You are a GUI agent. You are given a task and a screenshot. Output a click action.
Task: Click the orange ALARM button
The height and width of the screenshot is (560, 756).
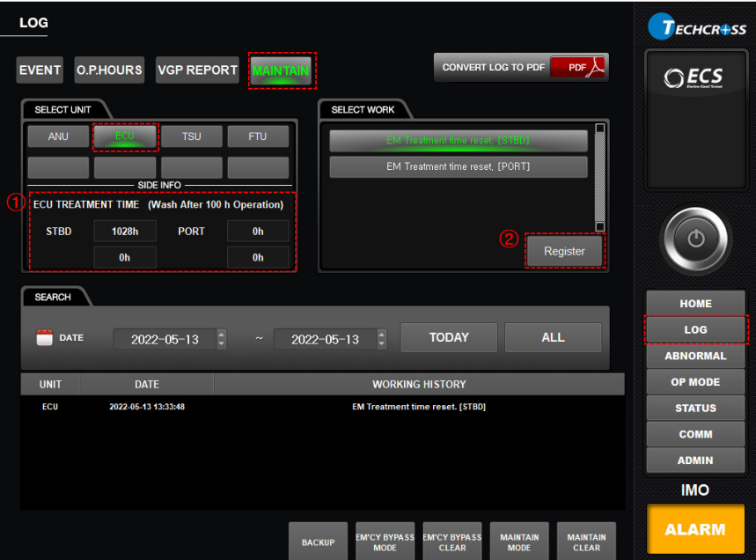[696, 529]
